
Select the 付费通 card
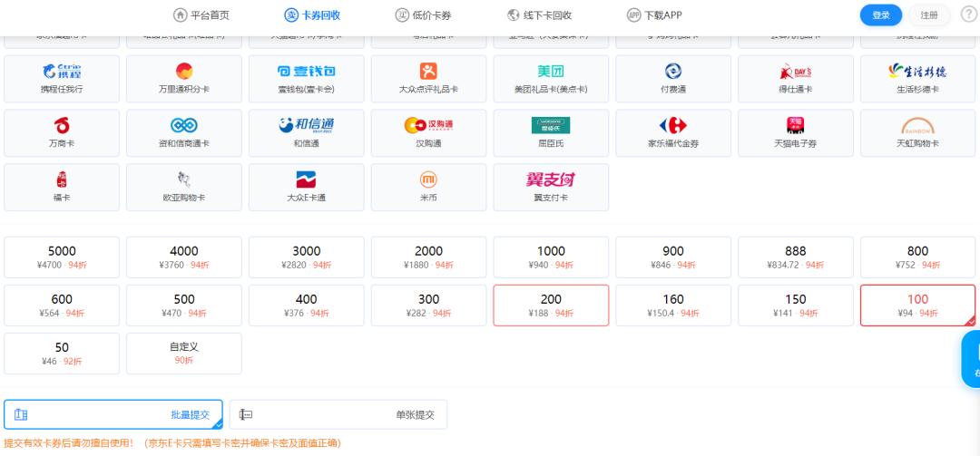(673, 79)
